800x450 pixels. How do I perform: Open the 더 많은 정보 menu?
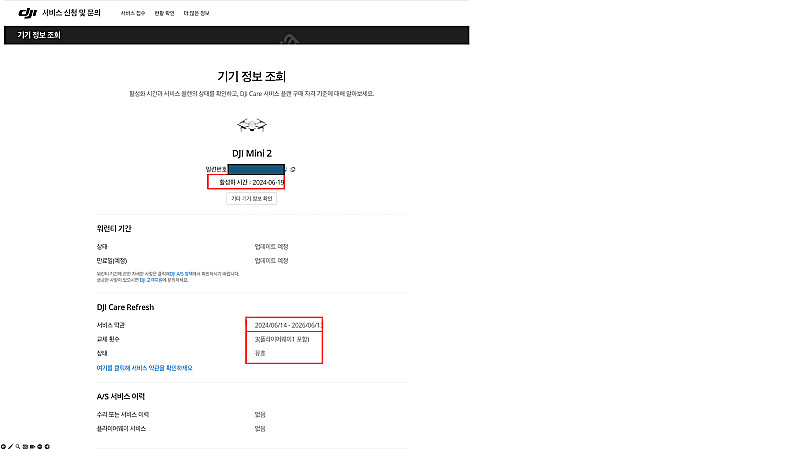pyautogui.click(x=196, y=13)
